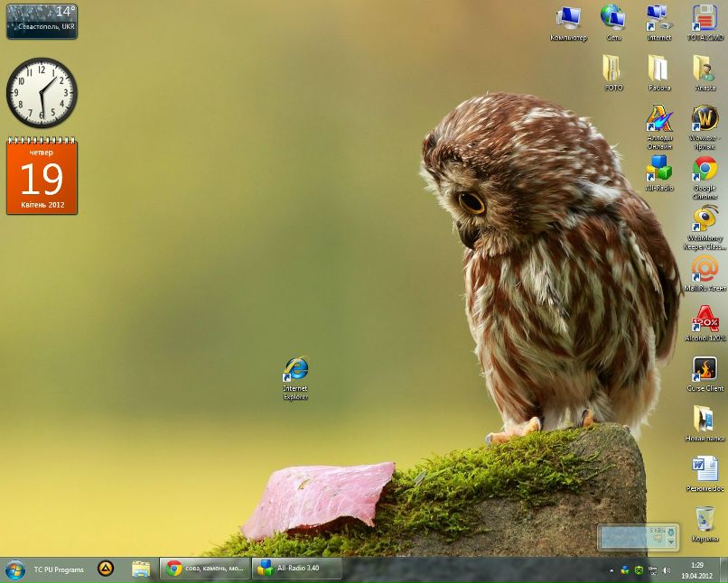Open the Google Chrome desktop shortcut

(705, 170)
